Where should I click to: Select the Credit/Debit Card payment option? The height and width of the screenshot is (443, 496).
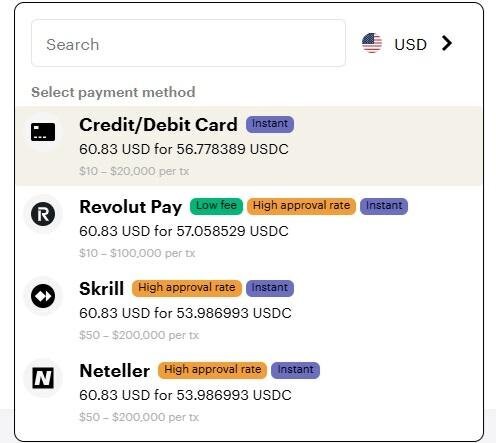click(248, 146)
